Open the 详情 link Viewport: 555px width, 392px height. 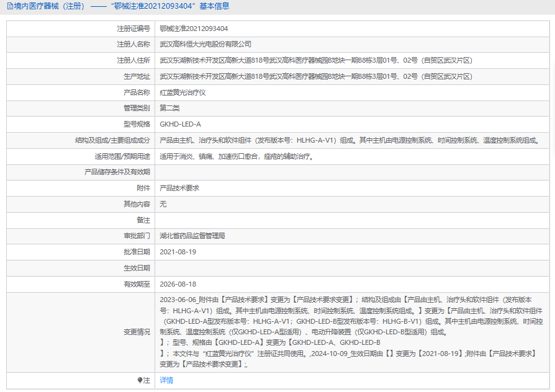coord(166,380)
